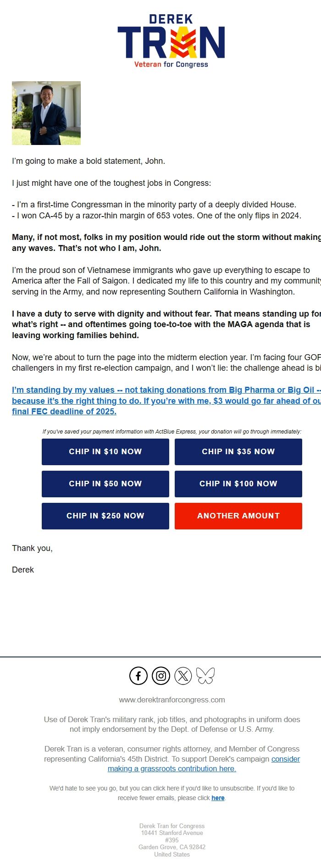The image size is (321, 868).
Task: Chip in $10 now
Action: (x=105, y=451)
